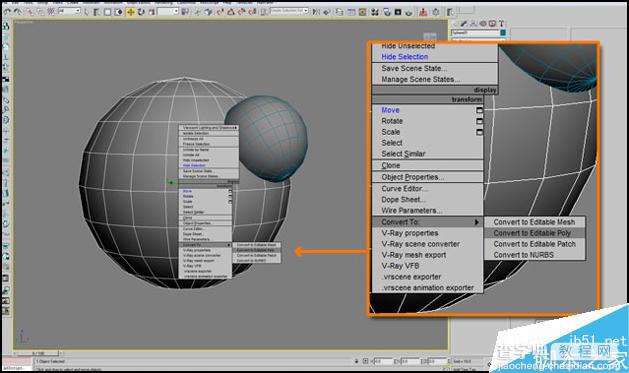Open Move settings box in enlarged menu
The image size is (629, 373).
[479, 110]
